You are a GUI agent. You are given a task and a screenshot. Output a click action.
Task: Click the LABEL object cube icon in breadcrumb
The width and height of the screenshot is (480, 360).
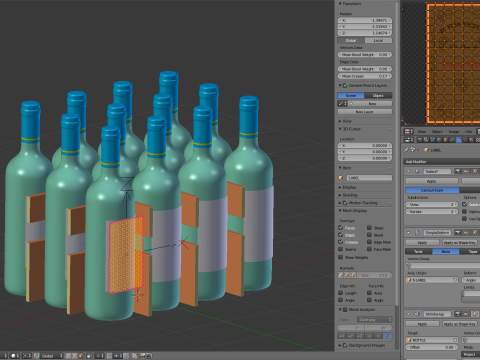coord(426,150)
